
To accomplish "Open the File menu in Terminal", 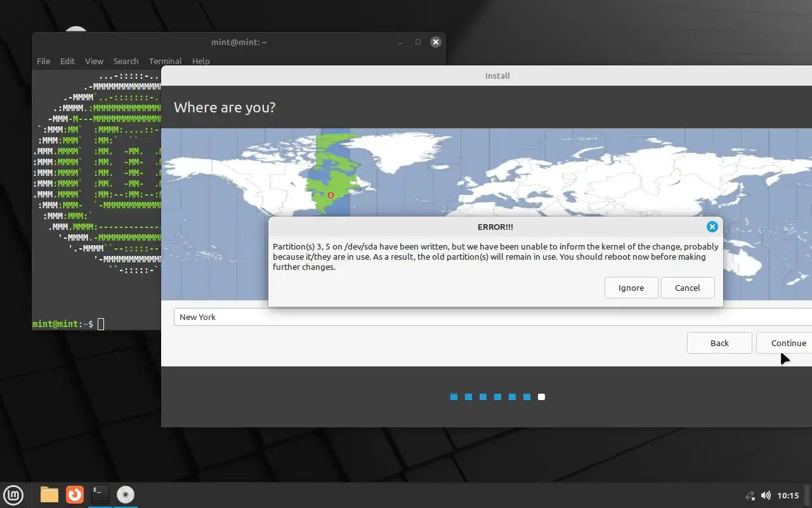I will coord(43,61).
